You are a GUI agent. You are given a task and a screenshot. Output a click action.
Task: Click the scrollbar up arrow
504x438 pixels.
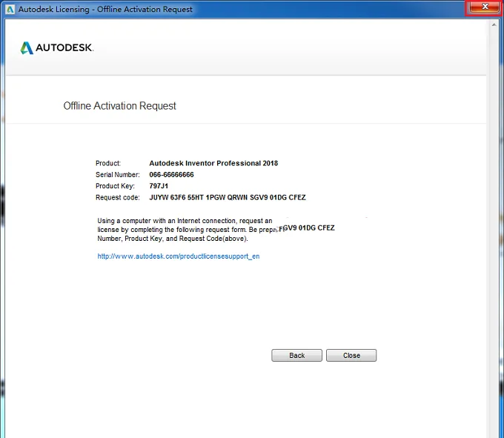[x=494, y=24]
